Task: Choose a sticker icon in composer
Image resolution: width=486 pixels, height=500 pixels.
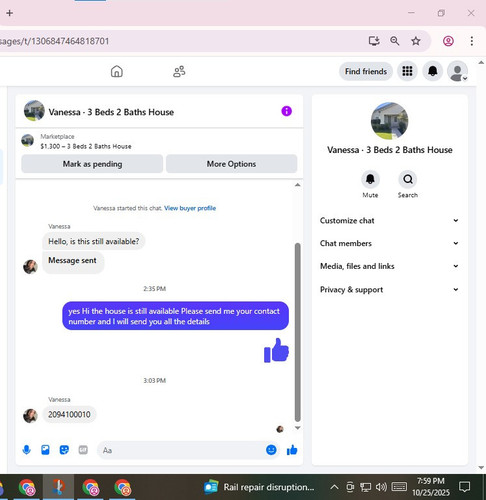Action: click(64, 450)
